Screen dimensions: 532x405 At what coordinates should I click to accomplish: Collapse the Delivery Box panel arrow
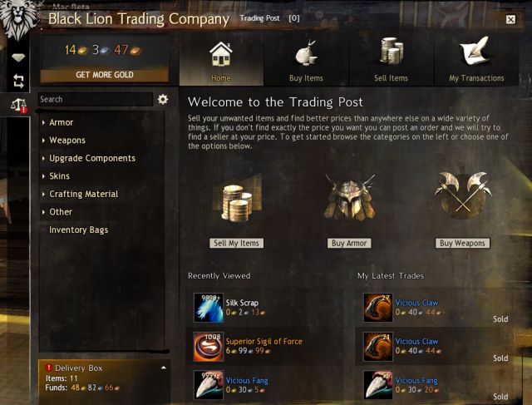[164, 368]
